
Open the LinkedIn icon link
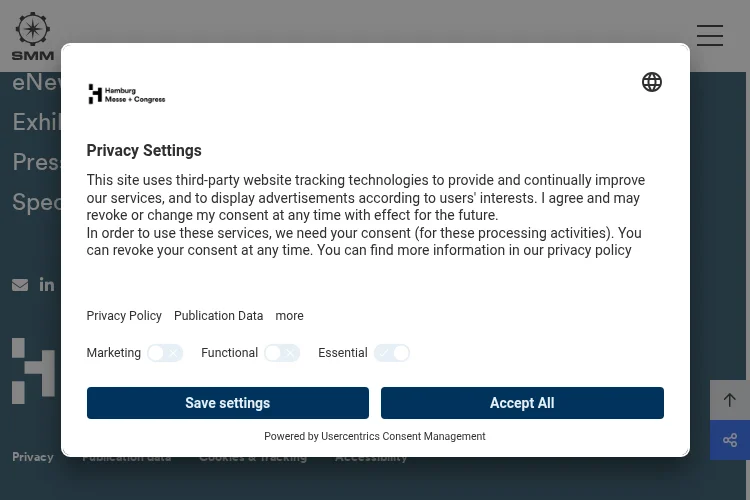[46, 285]
